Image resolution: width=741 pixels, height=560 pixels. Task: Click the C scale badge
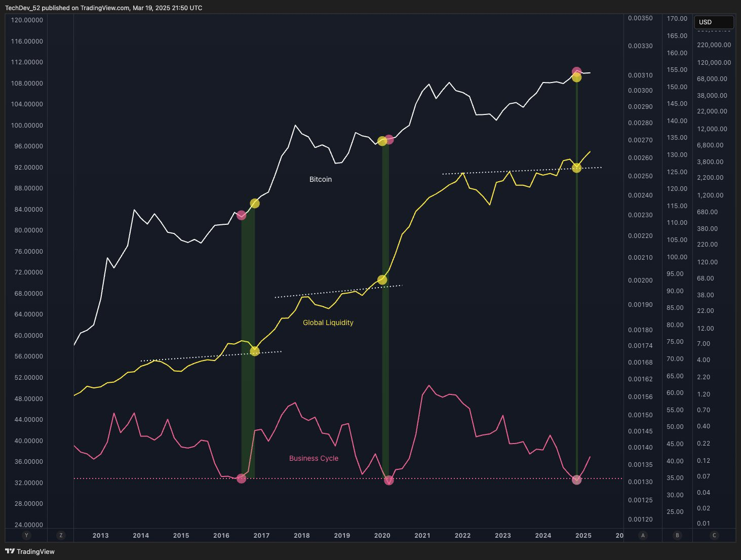point(714,535)
